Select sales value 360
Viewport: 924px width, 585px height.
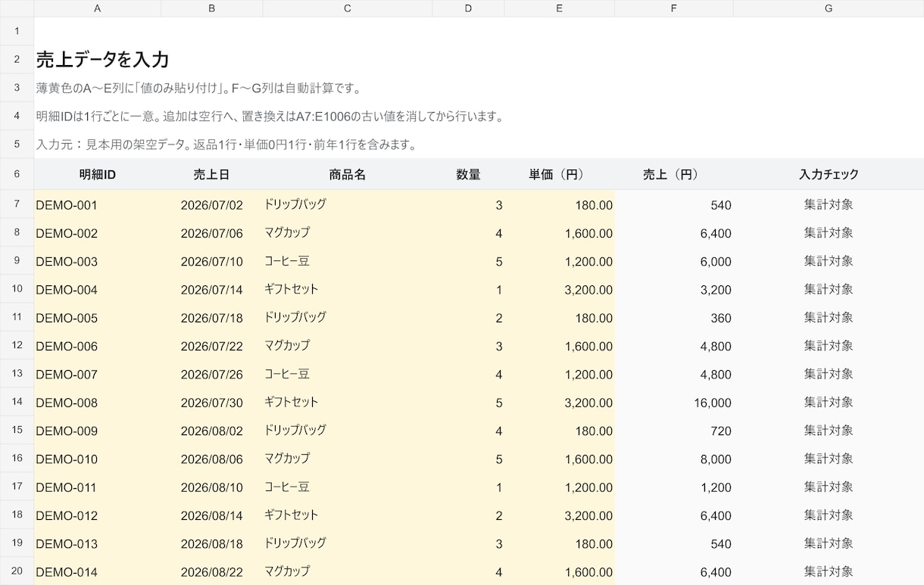673,318
